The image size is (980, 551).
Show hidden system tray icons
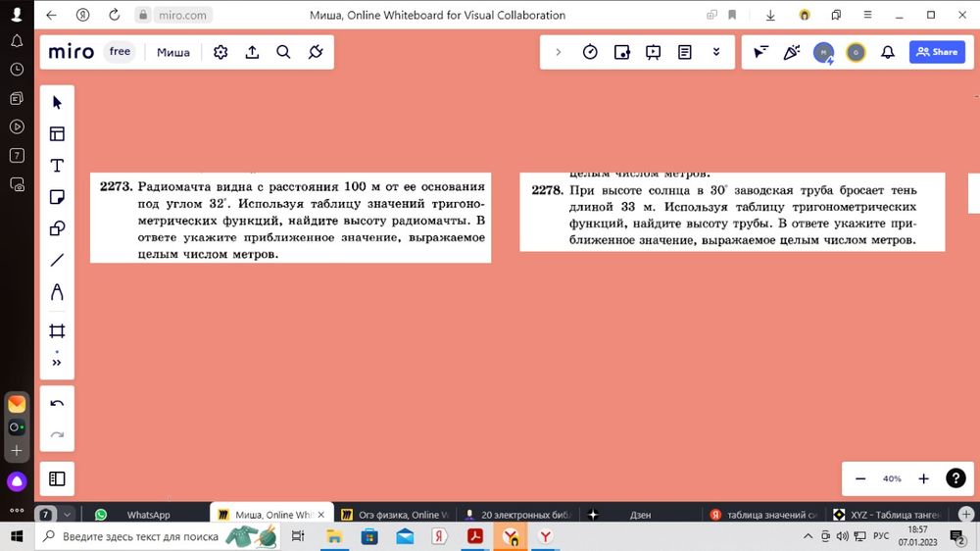pos(808,536)
